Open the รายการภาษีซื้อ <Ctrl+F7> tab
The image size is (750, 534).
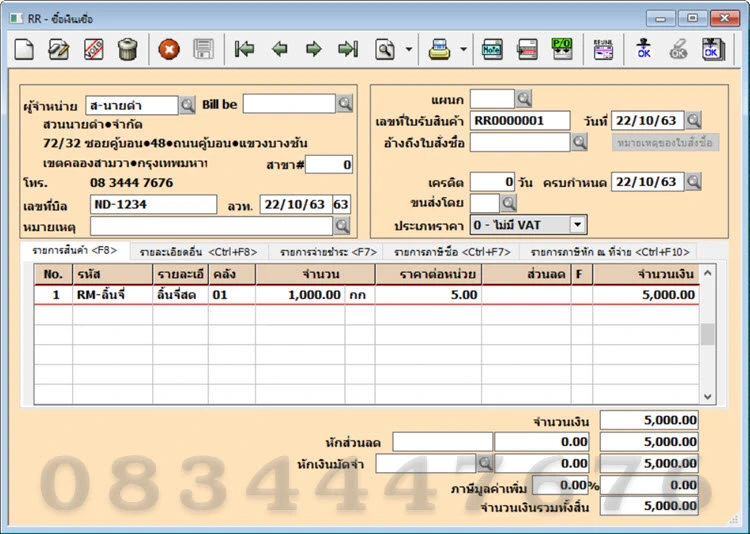point(452,252)
